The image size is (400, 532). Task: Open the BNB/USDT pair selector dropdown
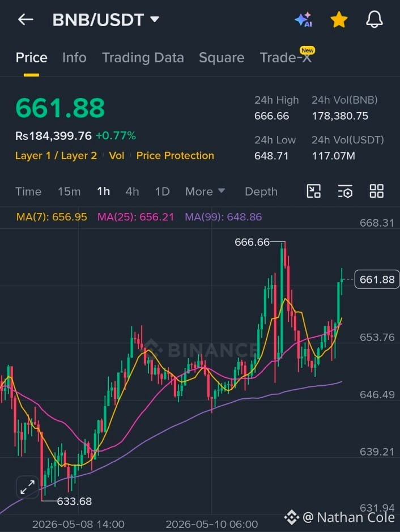pos(105,20)
